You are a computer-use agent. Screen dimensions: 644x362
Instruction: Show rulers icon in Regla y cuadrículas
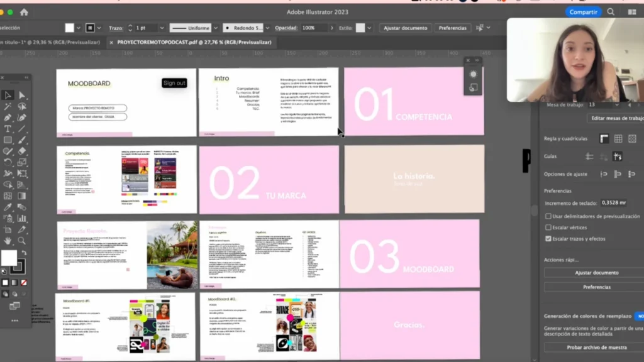point(604,138)
